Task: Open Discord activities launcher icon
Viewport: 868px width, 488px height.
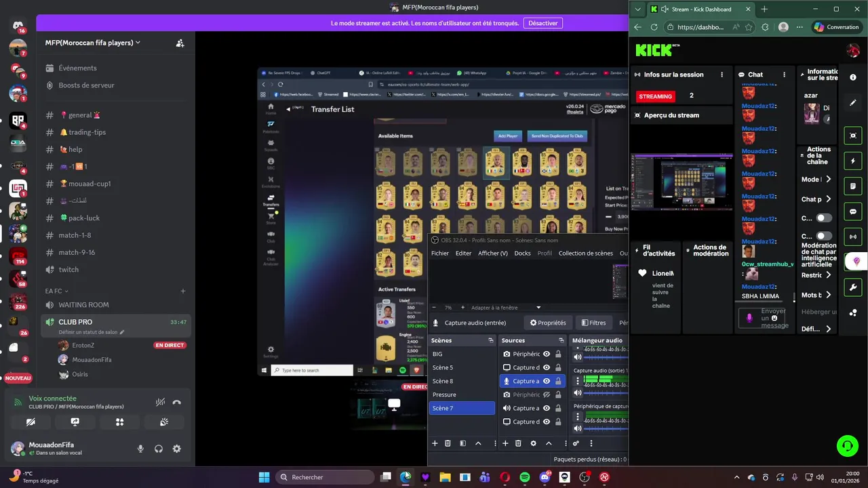Action: pyautogui.click(x=119, y=422)
